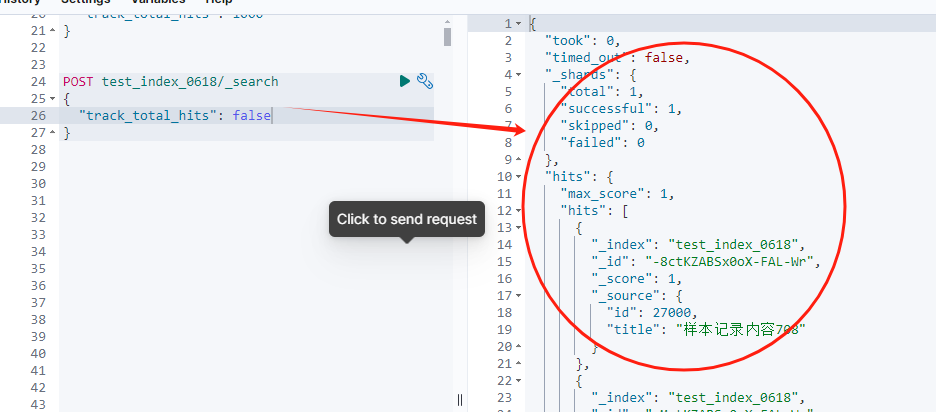Toggle fold arrow at request editor line 21
The image size is (936, 412).
[53, 30]
